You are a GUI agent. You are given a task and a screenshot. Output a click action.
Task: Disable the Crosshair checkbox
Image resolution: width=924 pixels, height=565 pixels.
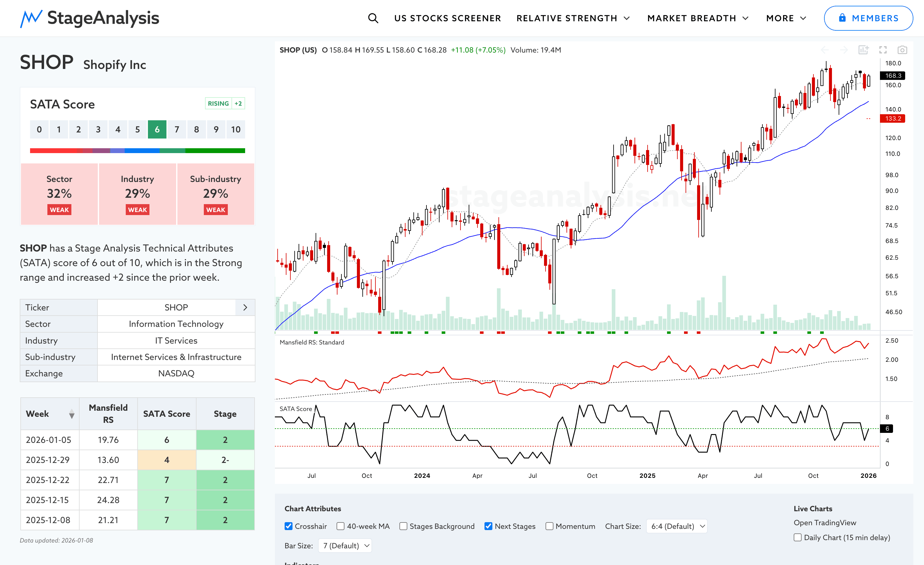[288, 526]
